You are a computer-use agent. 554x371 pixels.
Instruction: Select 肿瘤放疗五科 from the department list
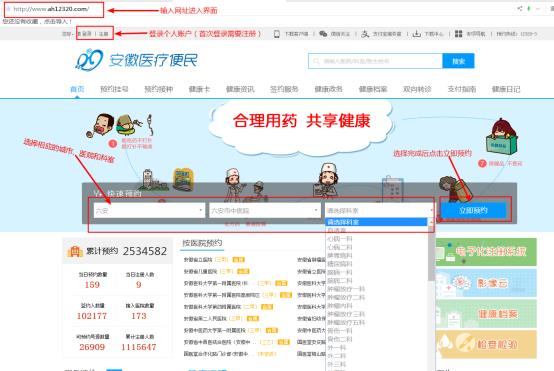[346, 322]
